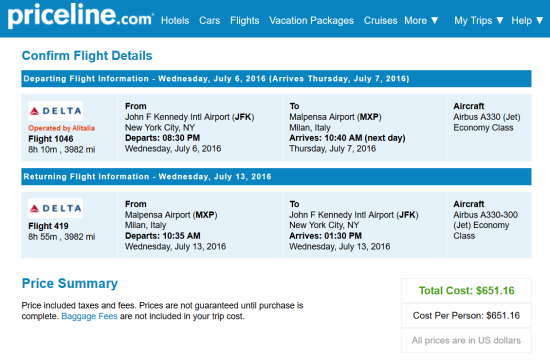
Task: Open the Flights navigation link
Action: coord(245,20)
